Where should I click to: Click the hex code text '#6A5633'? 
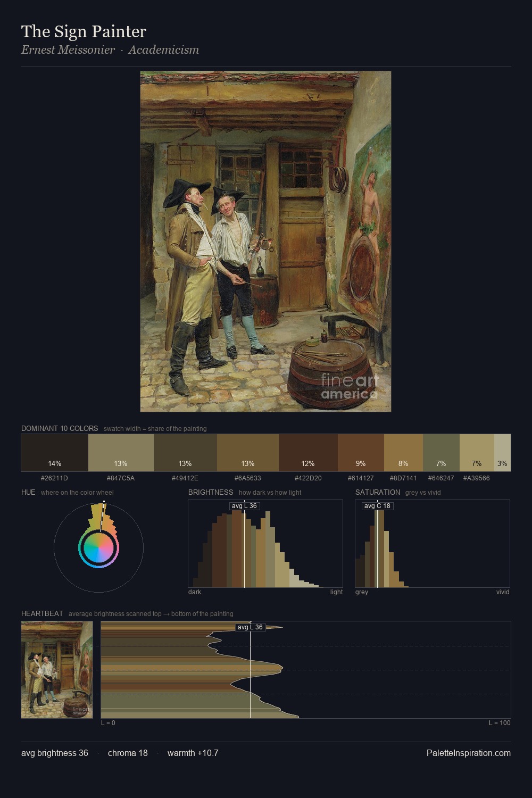pyautogui.click(x=248, y=478)
